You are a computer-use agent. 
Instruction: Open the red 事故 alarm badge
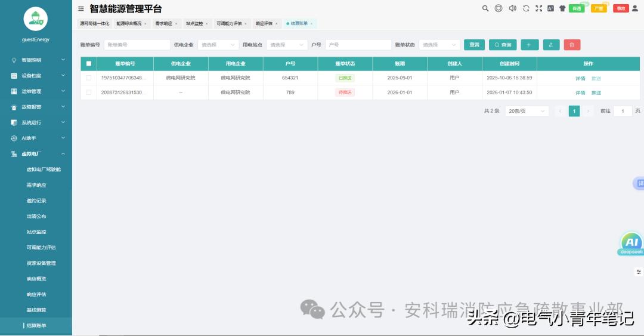click(621, 8)
